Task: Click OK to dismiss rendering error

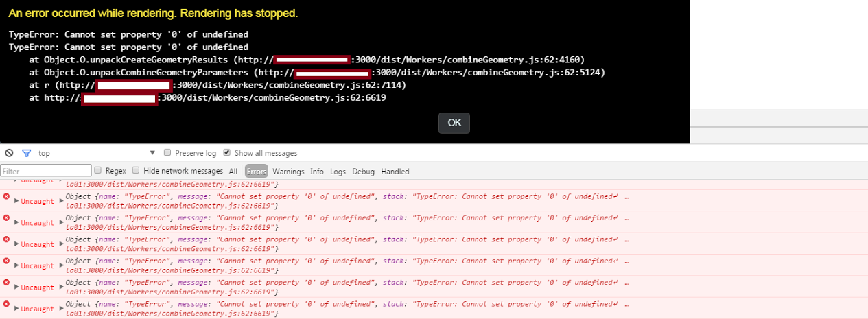Action: 454,123
